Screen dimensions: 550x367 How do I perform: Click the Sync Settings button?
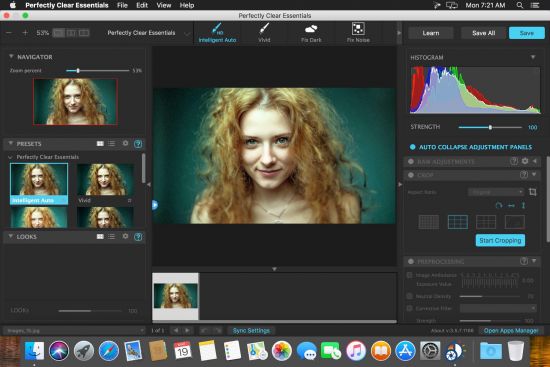click(251, 331)
